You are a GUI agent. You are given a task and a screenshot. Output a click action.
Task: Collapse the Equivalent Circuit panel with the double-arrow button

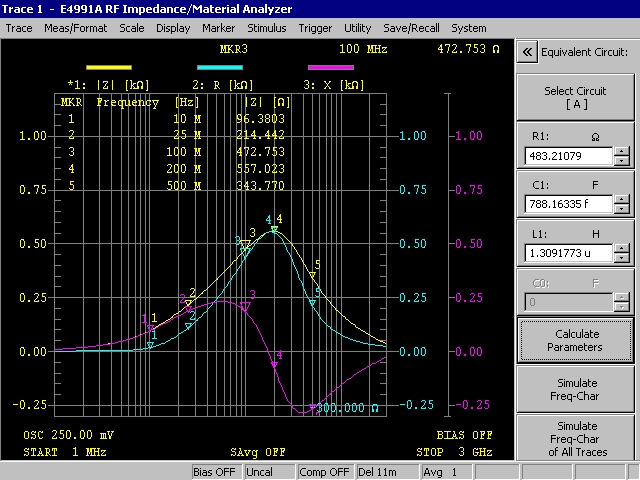click(x=527, y=52)
